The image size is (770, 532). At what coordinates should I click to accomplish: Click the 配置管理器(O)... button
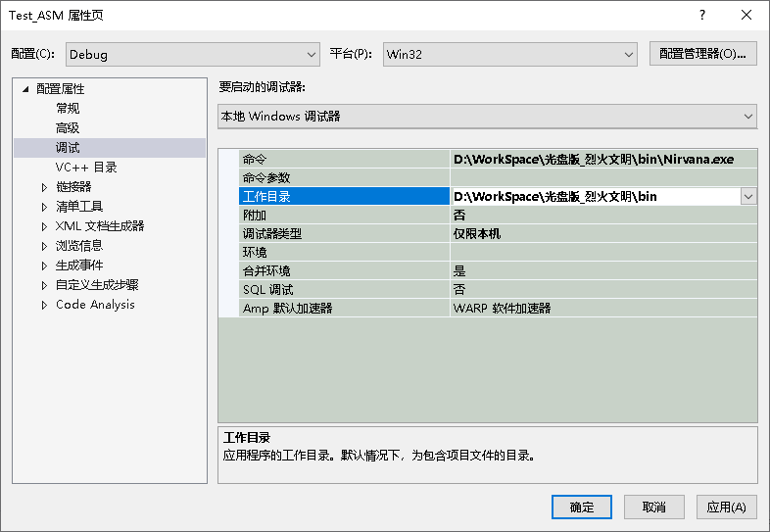[702, 54]
